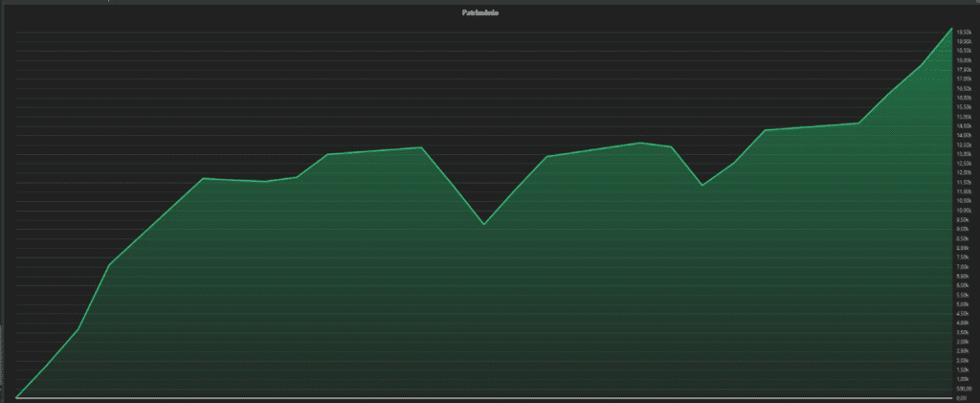
Task: Click the chart line's starting point at bottom left
Action: pyautogui.click(x=17, y=396)
